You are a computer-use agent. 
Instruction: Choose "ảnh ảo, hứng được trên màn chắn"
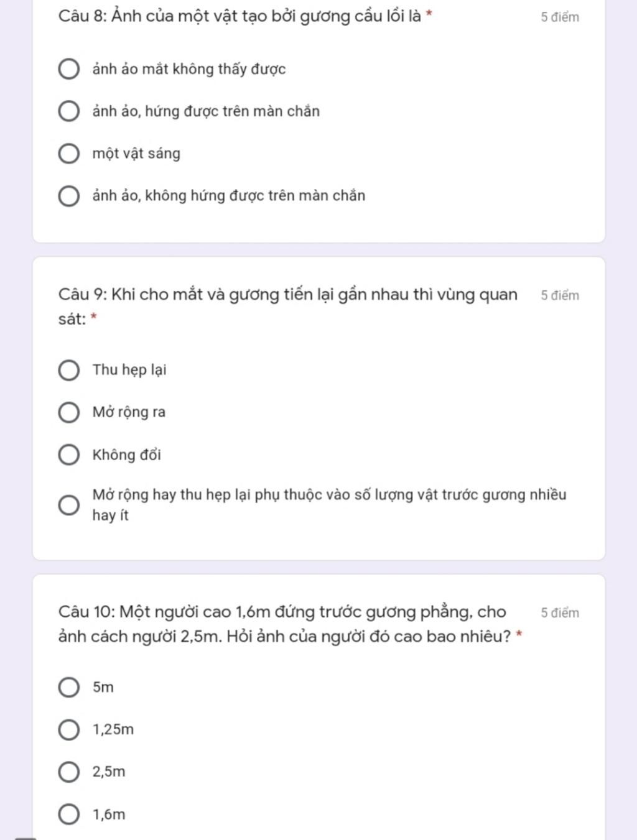coord(68,111)
